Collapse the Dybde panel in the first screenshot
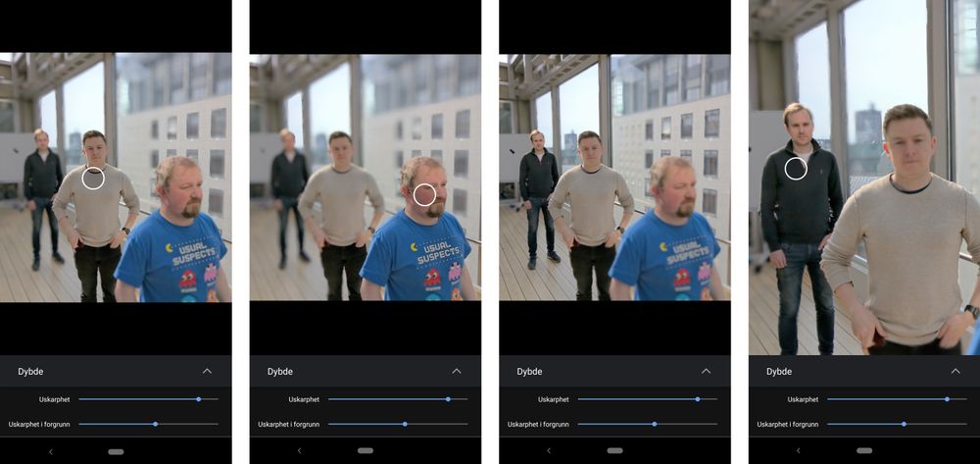Screen dimensions: 980x464 [207, 372]
